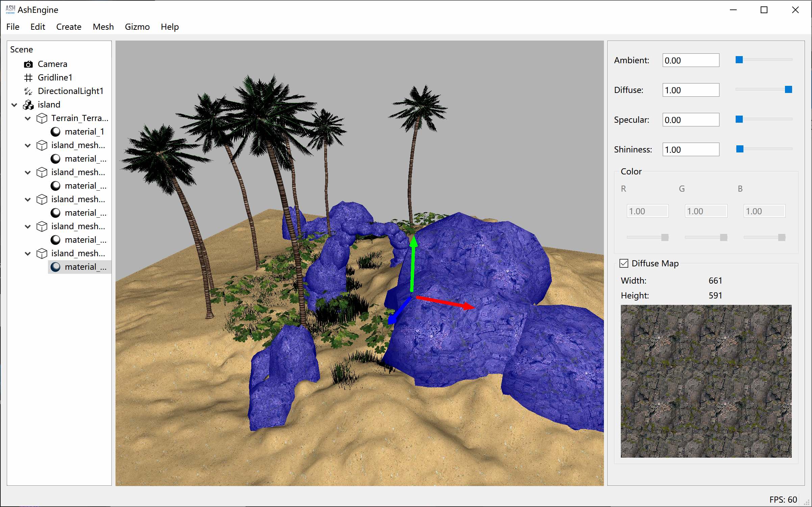Image resolution: width=812 pixels, height=507 pixels.
Task: Collapse the island tree node
Action: point(15,105)
